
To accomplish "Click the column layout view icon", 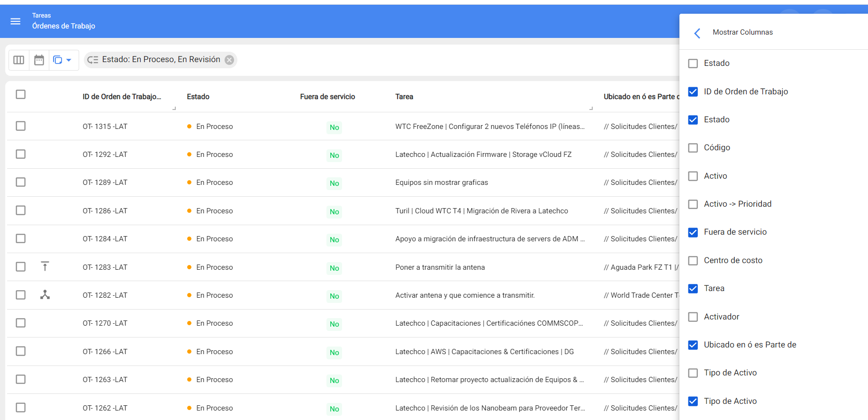I will (x=19, y=60).
